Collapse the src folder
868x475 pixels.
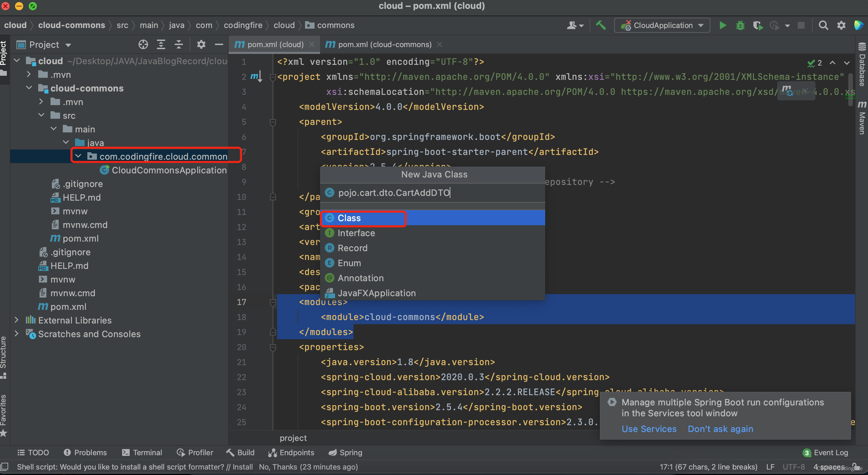click(41, 115)
